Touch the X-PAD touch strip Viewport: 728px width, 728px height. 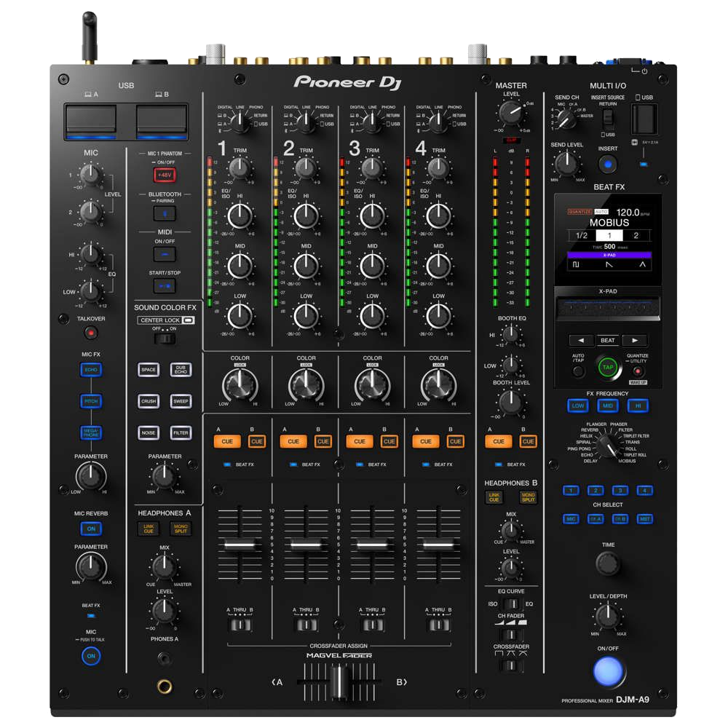click(x=608, y=308)
